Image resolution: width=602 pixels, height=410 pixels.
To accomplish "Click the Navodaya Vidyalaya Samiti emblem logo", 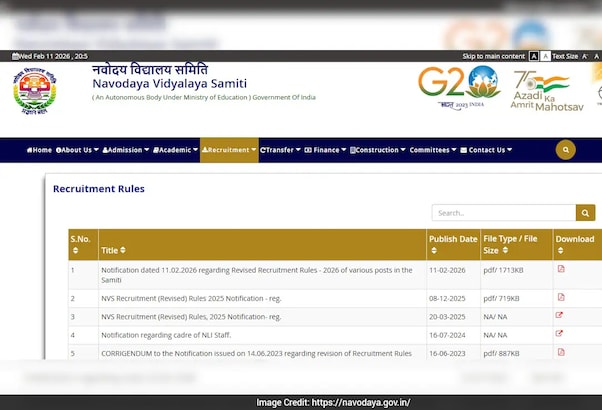I will click(35, 91).
